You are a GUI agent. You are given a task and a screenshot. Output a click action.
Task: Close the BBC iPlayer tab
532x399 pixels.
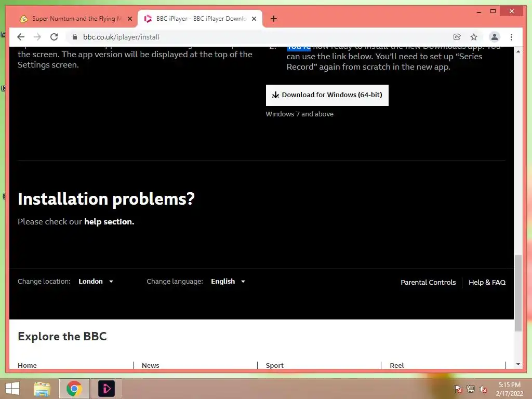(254, 19)
